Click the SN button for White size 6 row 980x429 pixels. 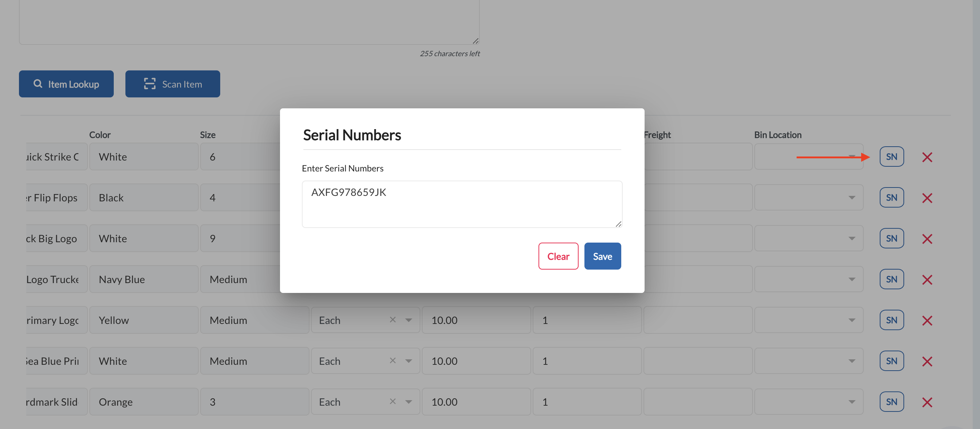click(x=891, y=156)
